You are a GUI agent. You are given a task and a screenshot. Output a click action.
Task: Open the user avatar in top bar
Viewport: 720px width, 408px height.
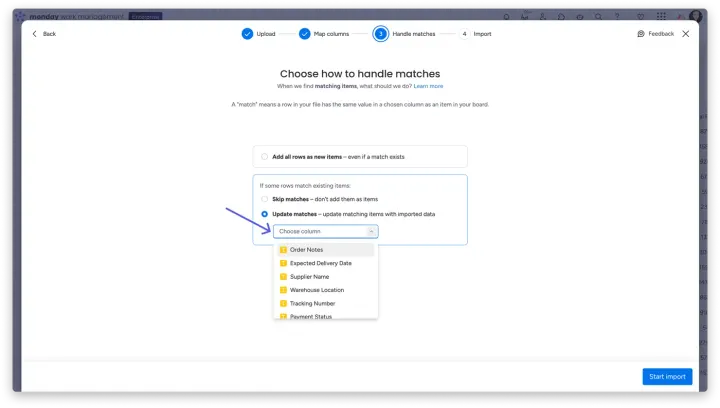tap(696, 16)
